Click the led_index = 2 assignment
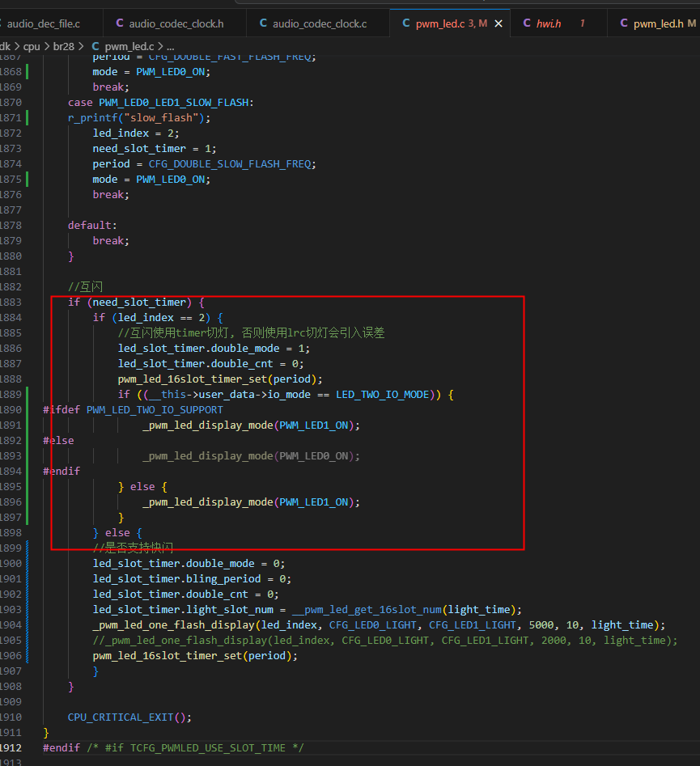 [136, 133]
